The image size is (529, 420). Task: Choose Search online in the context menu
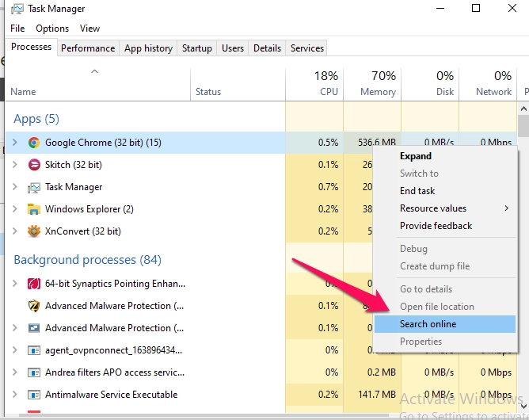point(445,324)
